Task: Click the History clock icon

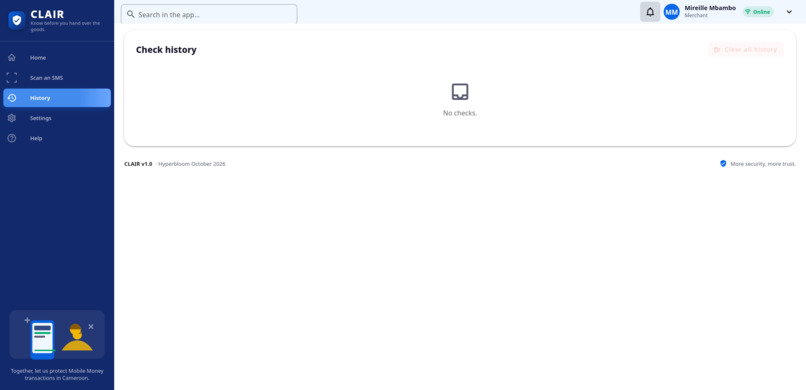Action: (x=12, y=98)
